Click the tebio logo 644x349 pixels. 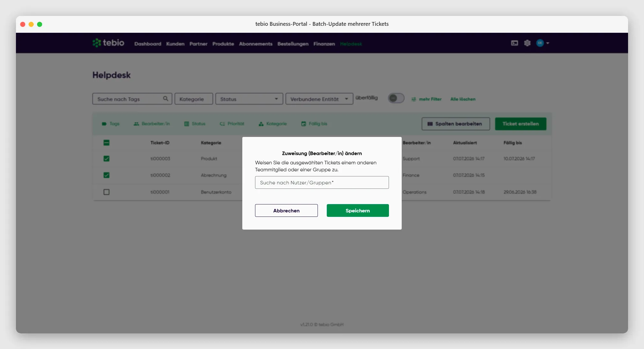[108, 43]
